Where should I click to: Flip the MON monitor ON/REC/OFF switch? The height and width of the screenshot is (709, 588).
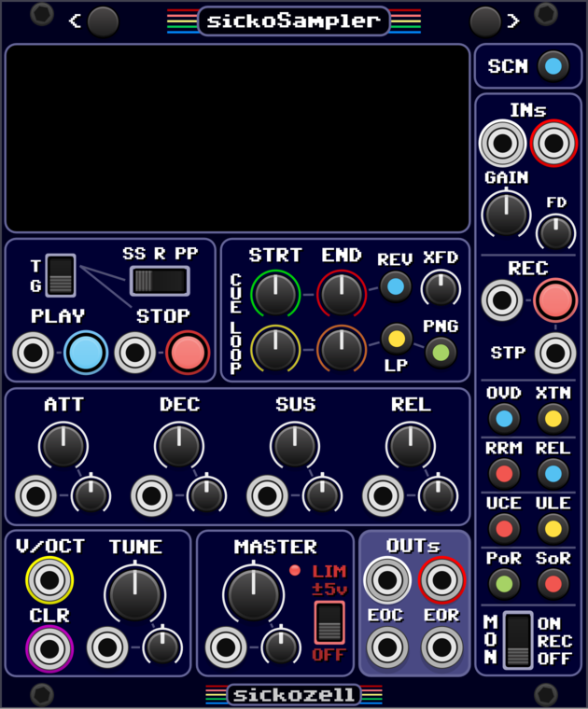[518, 640]
